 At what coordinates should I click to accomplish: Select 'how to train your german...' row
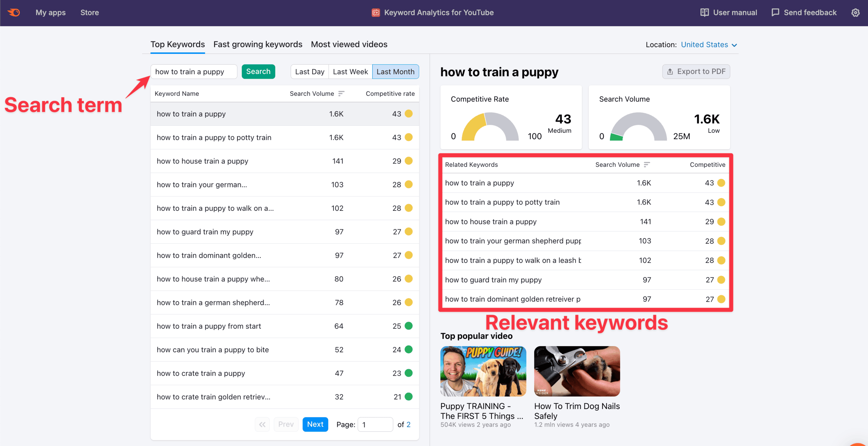(x=285, y=185)
